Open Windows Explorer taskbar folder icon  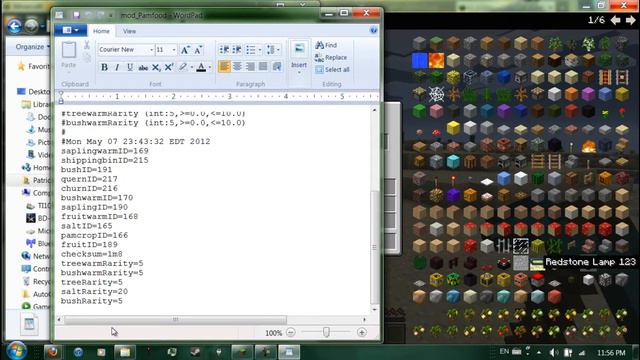pyautogui.click(x=125, y=352)
